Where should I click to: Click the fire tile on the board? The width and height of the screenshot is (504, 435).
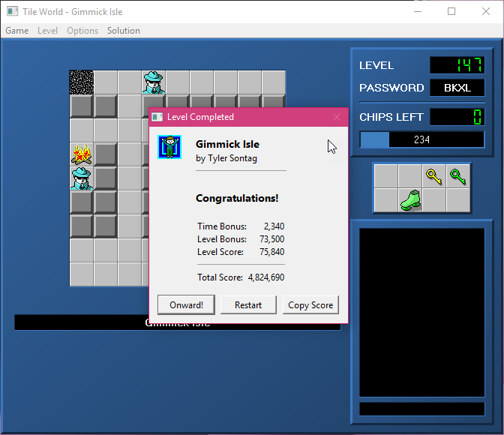tap(82, 154)
